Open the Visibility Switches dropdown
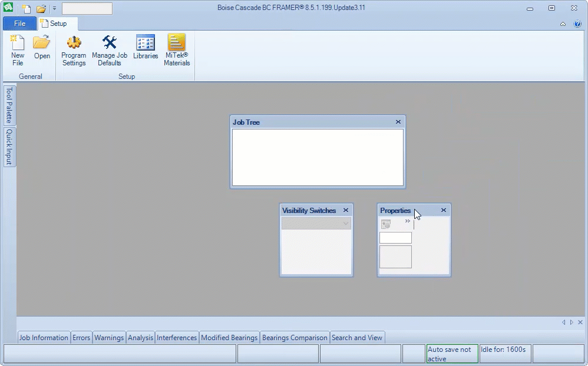This screenshot has width=588, height=366. [x=316, y=223]
